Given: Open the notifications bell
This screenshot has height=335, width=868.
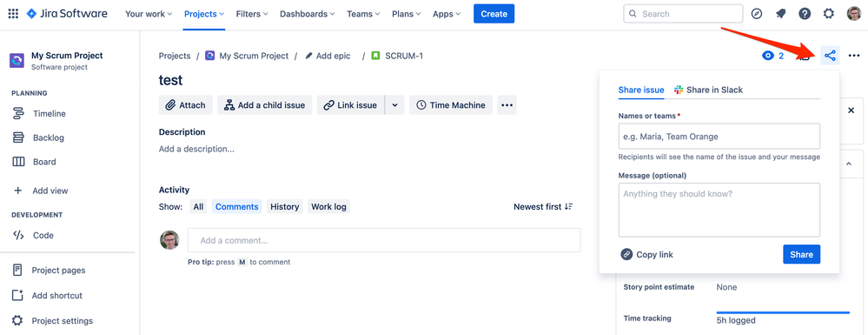Looking at the screenshot, I should click(780, 14).
